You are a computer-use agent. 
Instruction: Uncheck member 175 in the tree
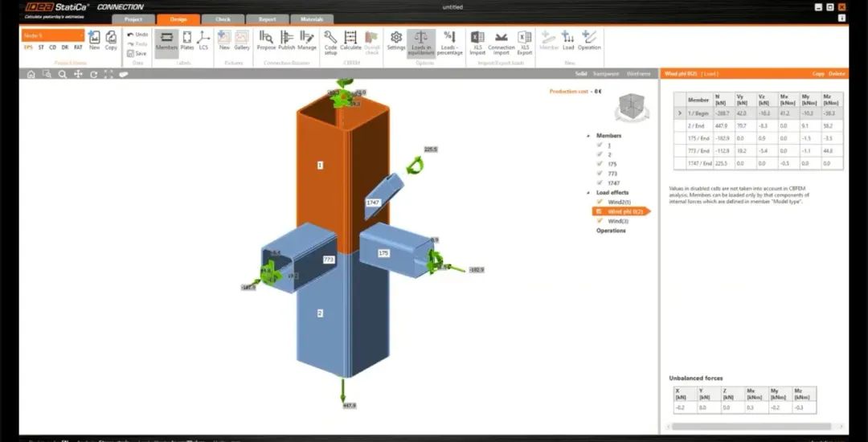coord(599,164)
